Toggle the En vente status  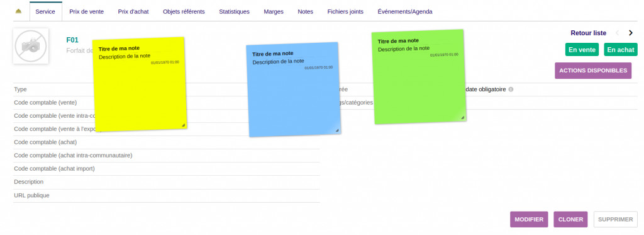[x=582, y=49]
